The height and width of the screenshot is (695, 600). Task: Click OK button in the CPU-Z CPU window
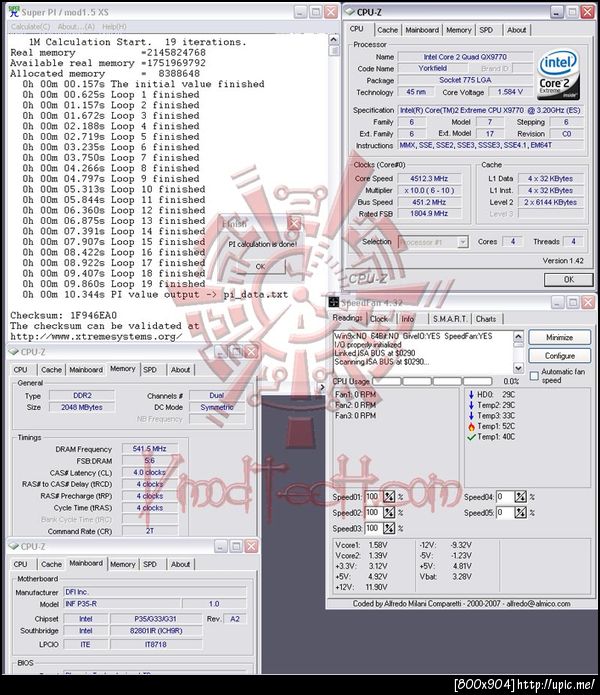point(569,280)
